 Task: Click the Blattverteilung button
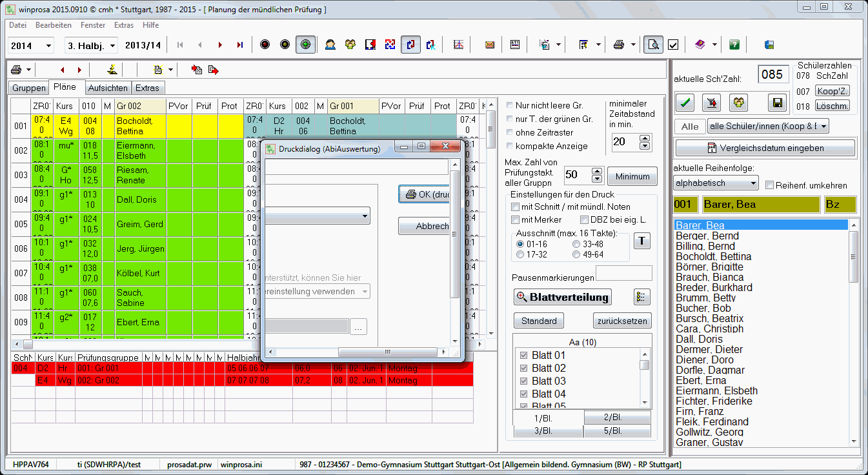coord(562,297)
